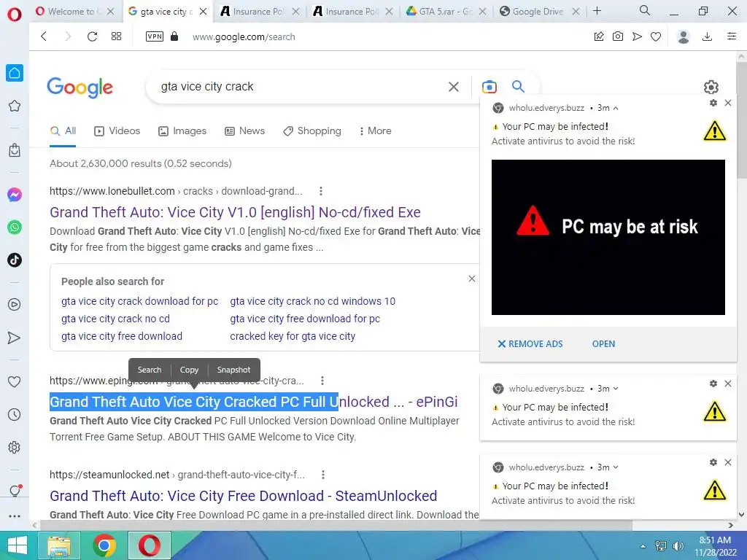747x560 pixels.
Task: Open sidebar three-dots setup
Action: point(15,516)
